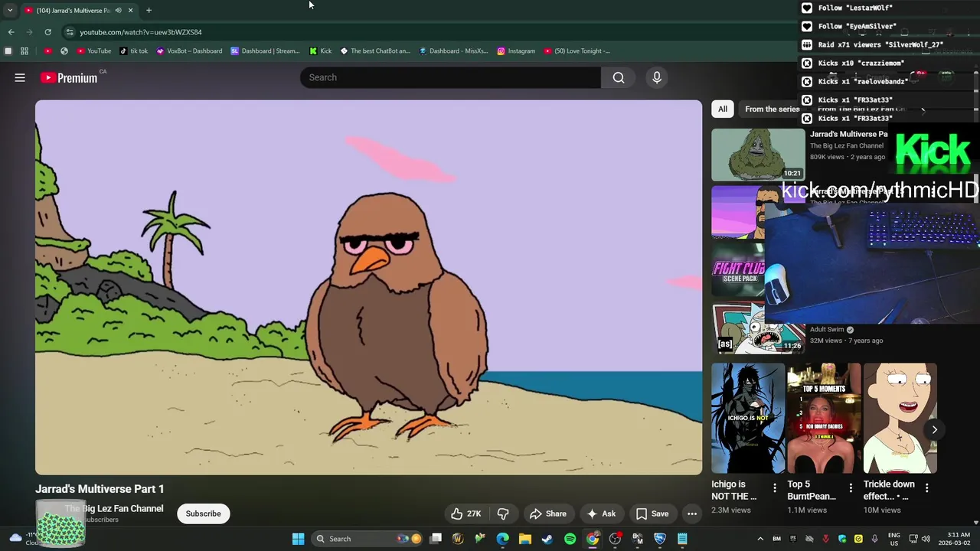
Task: Open more actions three-dot menu under video
Action: point(692,514)
